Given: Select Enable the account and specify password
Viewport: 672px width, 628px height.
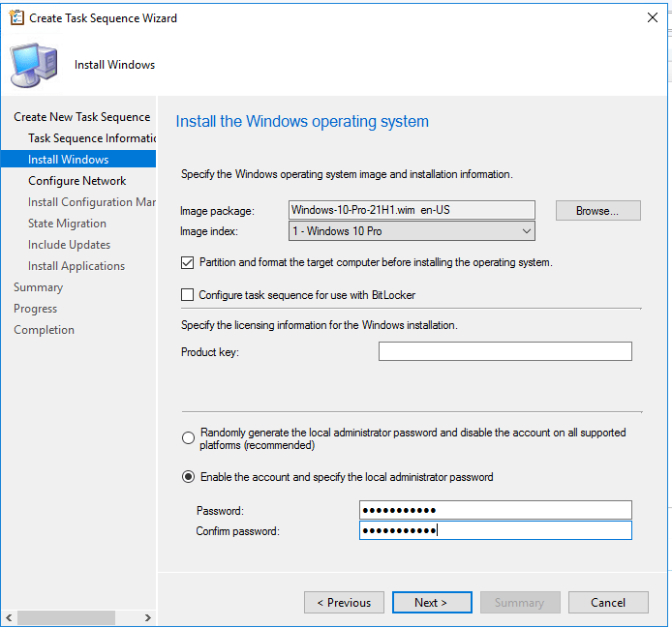Looking at the screenshot, I should click(188, 477).
